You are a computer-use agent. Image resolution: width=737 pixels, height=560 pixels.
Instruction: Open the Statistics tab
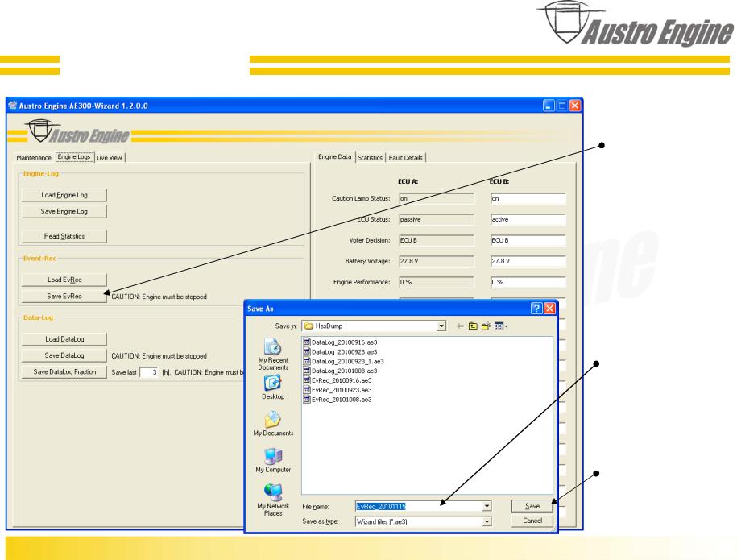pyautogui.click(x=370, y=157)
